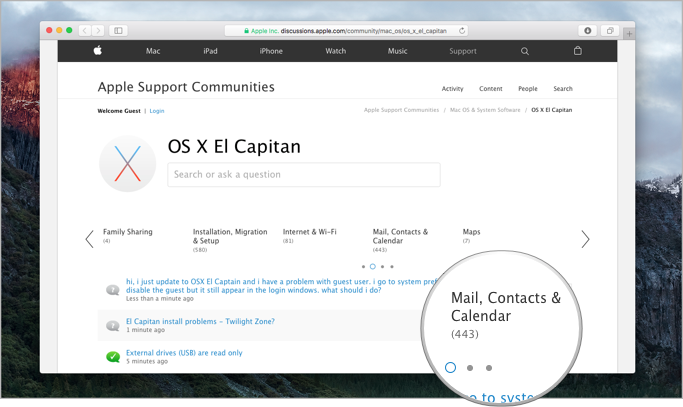Open Safari downloads button

click(x=588, y=31)
